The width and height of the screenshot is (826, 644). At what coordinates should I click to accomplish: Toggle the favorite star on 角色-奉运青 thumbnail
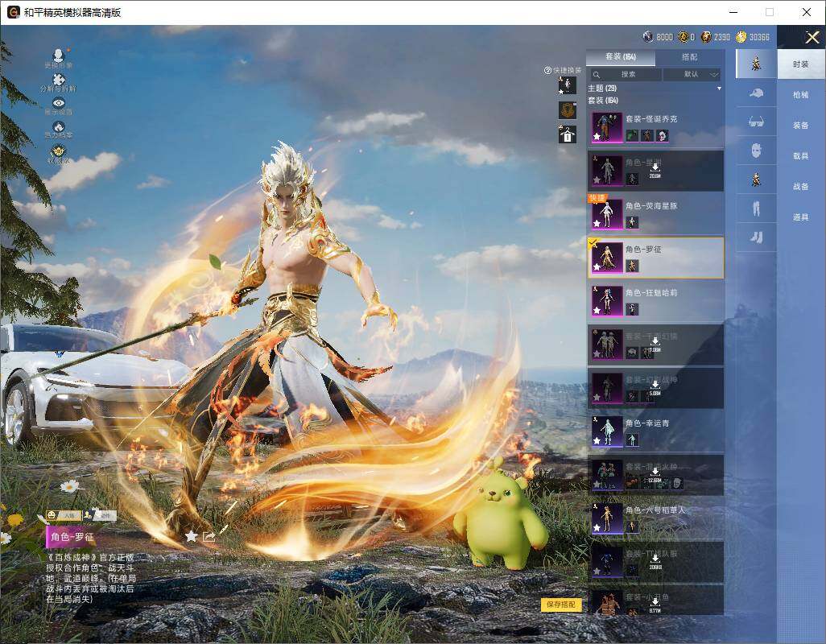597,441
